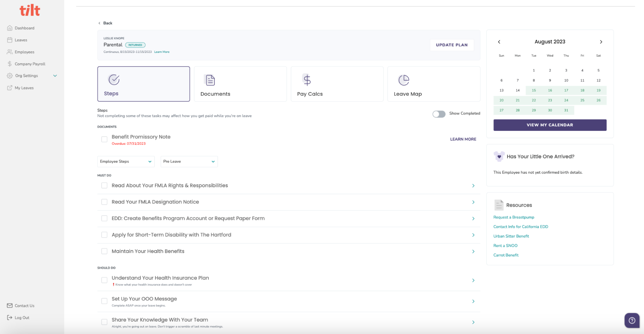The width and height of the screenshot is (644, 334).
Task: Go to previous month in calendar
Action: coord(499,42)
